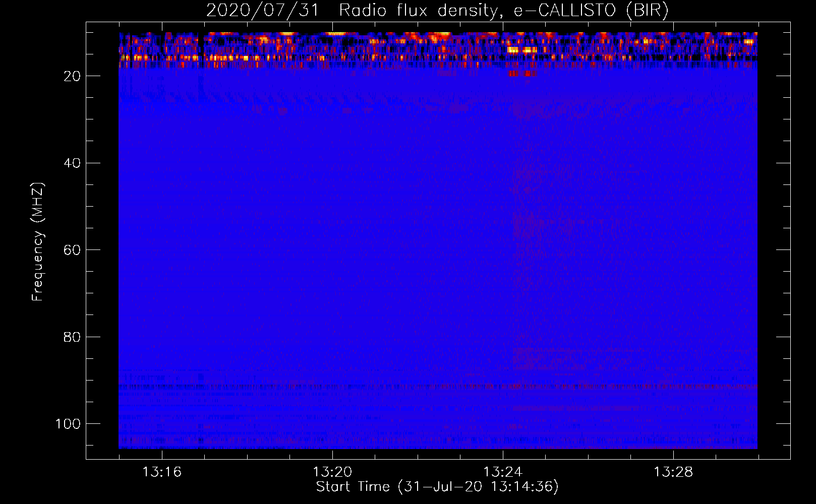This screenshot has height=504, width=816.
Task: Click the '80' frequency tick label
Action: (72, 337)
